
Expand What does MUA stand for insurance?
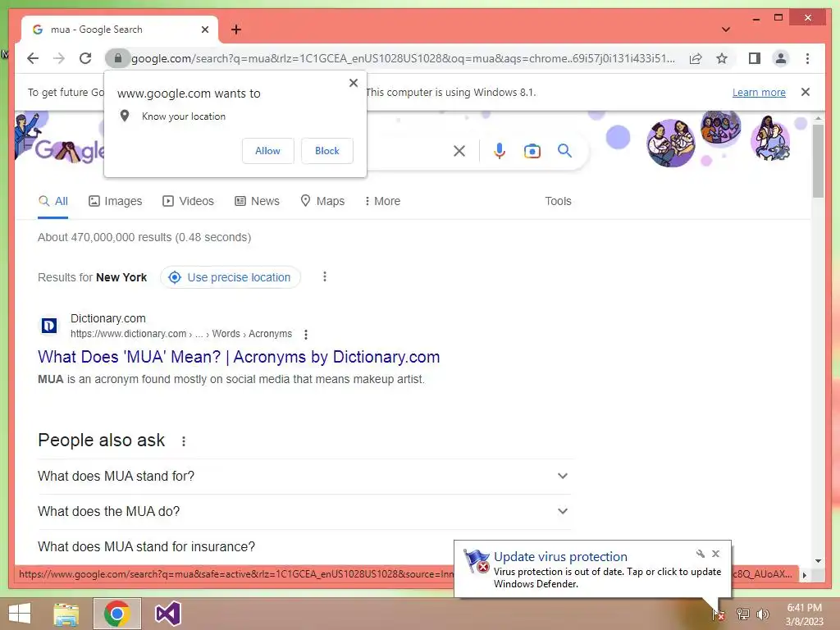(304, 546)
